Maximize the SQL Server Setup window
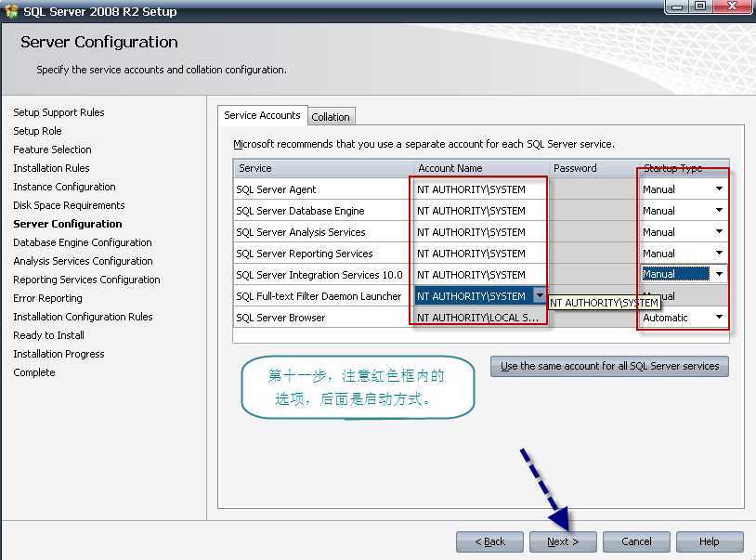Screen dimensions: 756x560 pyautogui.click(x=700, y=7)
